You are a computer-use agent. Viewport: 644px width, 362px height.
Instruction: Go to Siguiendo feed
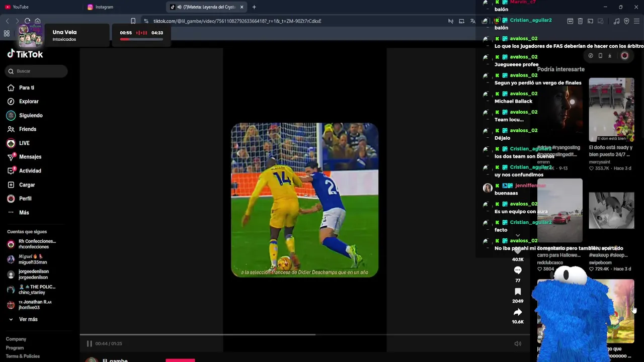(x=31, y=115)
